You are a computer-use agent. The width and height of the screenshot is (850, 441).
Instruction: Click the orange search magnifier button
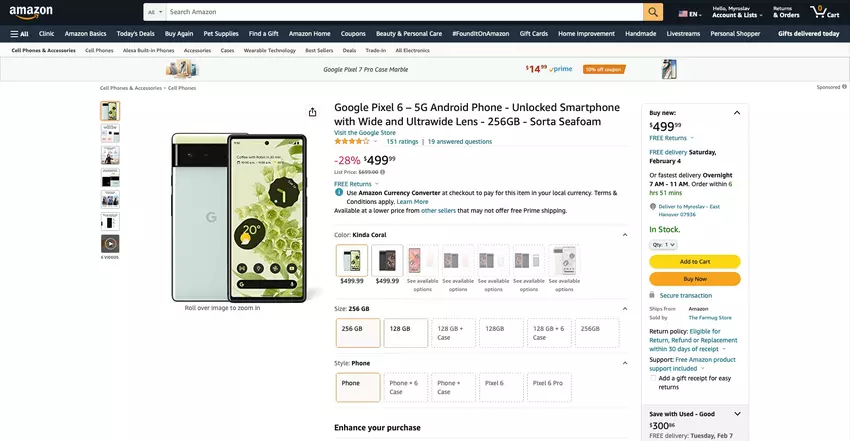[653, 12]
